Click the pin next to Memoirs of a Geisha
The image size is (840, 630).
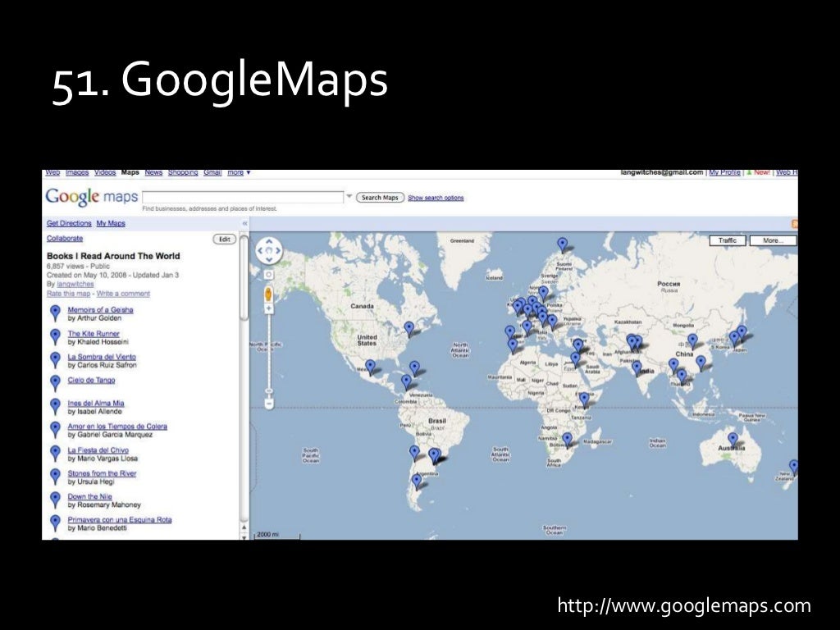(55, 313)
